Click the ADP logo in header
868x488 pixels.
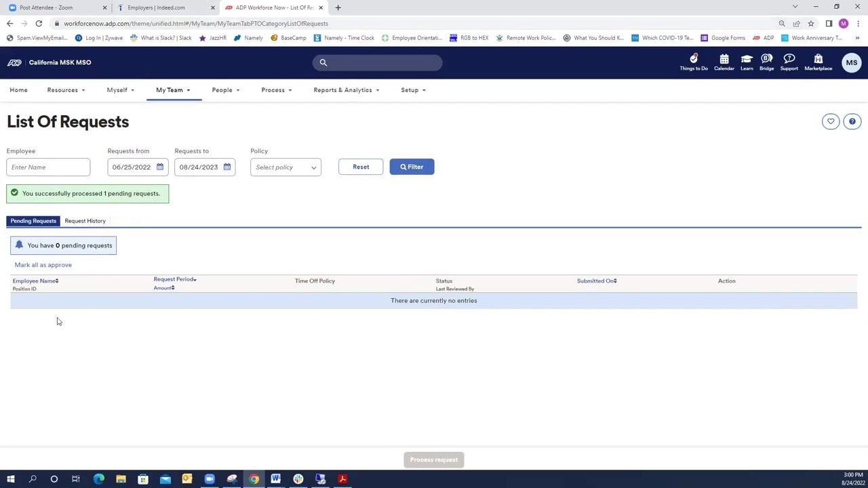tap(14, 62)
